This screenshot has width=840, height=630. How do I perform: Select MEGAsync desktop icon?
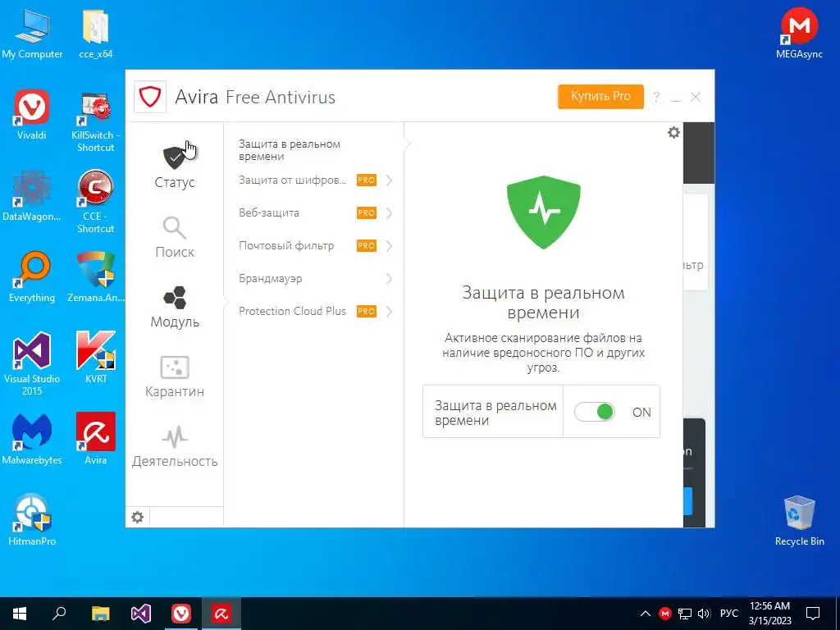(x=799, y=33)
